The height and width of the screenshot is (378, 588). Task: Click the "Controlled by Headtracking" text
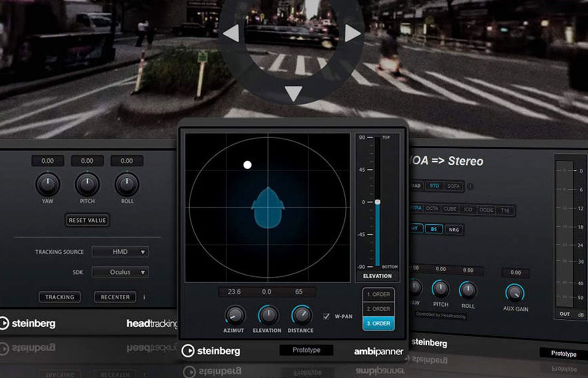click(441, 315)
